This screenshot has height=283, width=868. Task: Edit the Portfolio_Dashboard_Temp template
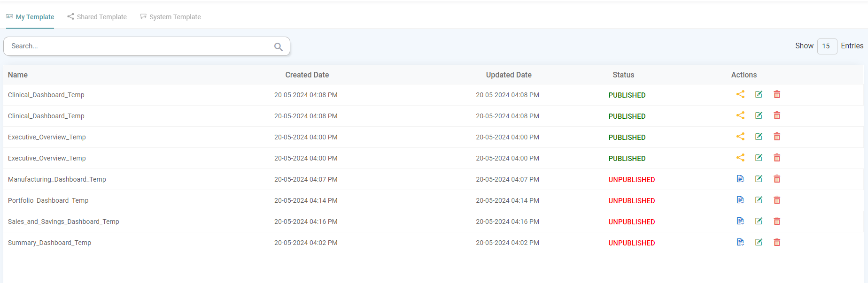(759, 200)
